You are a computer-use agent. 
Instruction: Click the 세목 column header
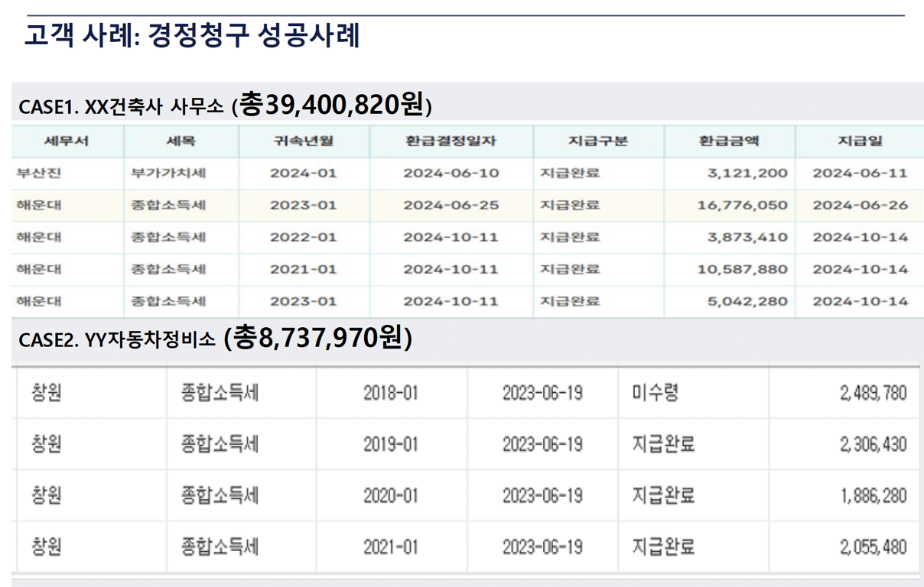[181, 141]
